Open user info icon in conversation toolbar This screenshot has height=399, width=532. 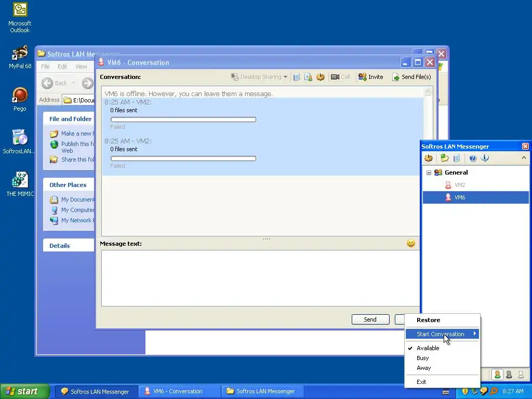click(x=308, y=77)
